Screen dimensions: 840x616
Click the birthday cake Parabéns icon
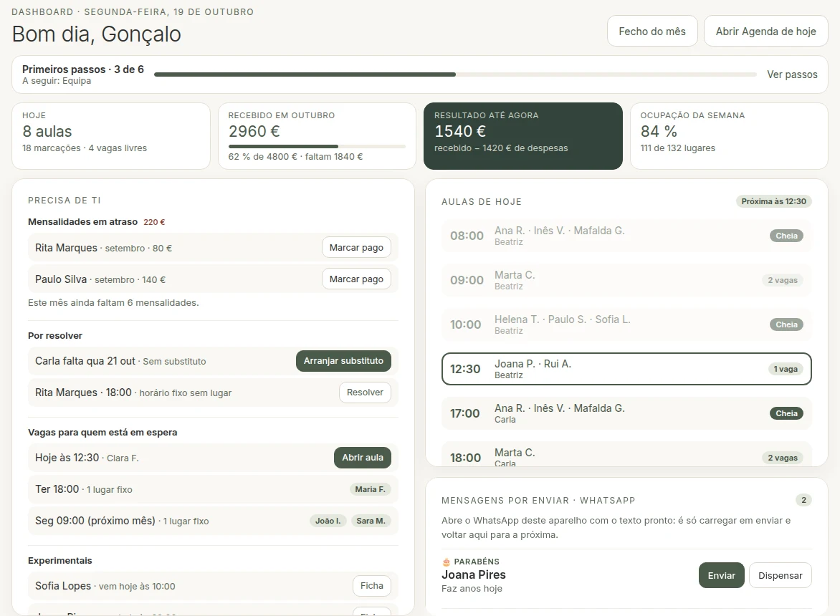point(447,562)
